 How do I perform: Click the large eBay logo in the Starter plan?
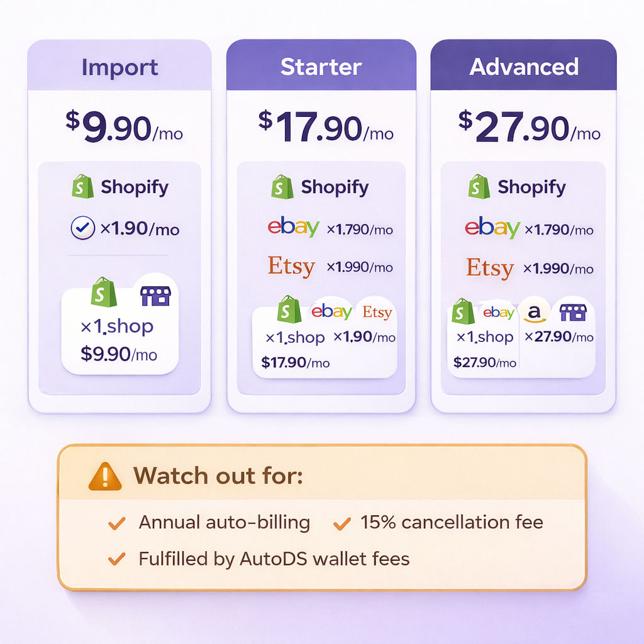click(293, 228)
